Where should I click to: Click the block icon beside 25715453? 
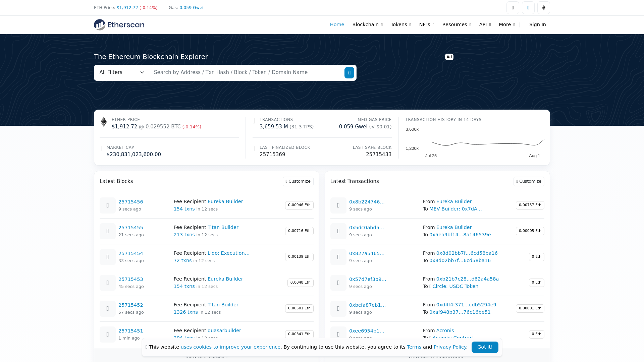[108, 283]
